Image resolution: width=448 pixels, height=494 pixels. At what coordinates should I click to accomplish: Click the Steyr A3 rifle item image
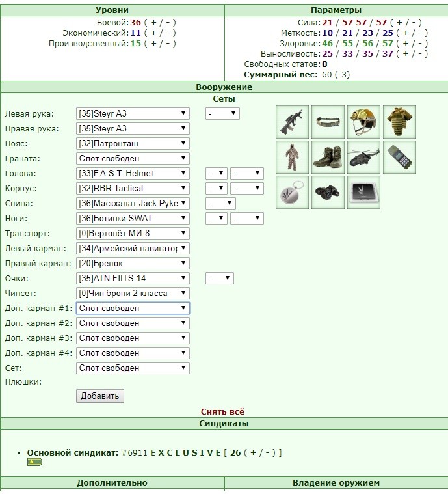292,122
